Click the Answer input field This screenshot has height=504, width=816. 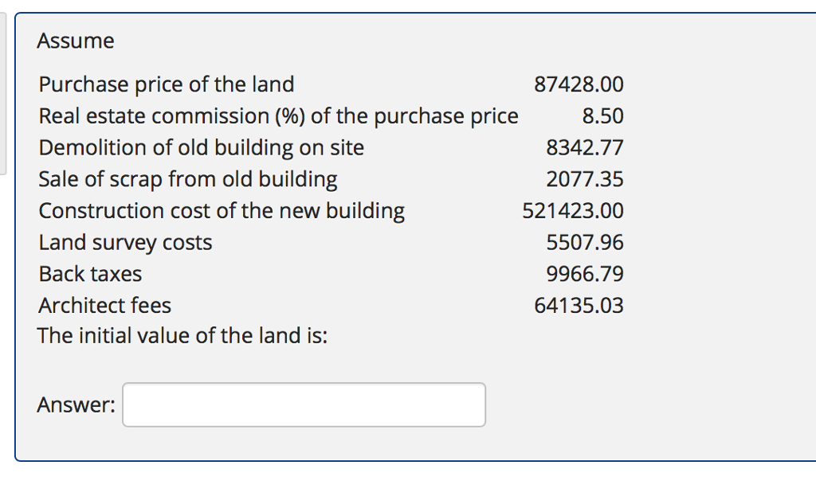click(x=303, y=404)
